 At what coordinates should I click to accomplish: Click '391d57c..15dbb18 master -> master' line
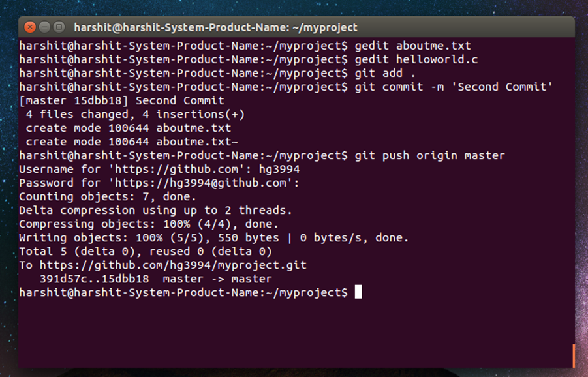pyautogui.click(x=155, y=279)
